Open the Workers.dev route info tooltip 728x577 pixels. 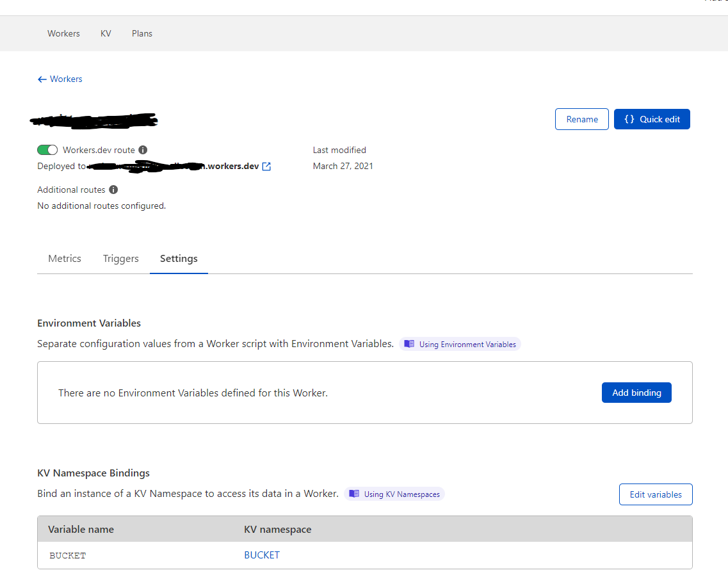pyautogui.click(x=142, y=149)
